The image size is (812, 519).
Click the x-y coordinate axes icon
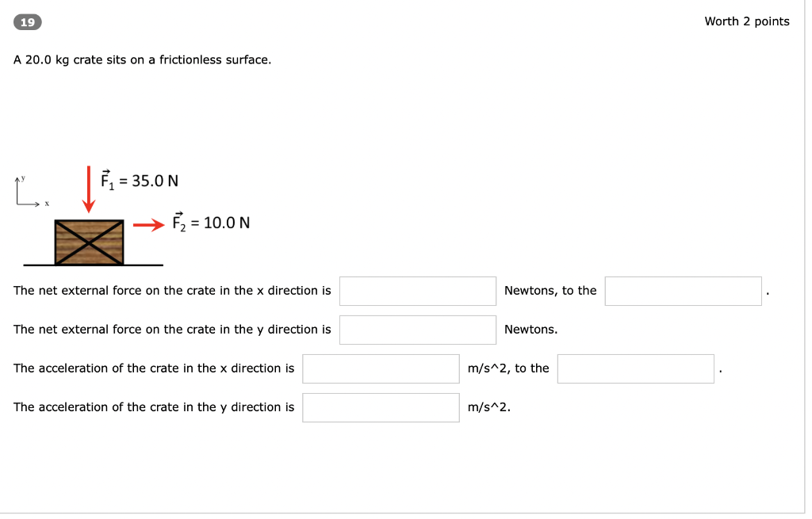(32, 192)
